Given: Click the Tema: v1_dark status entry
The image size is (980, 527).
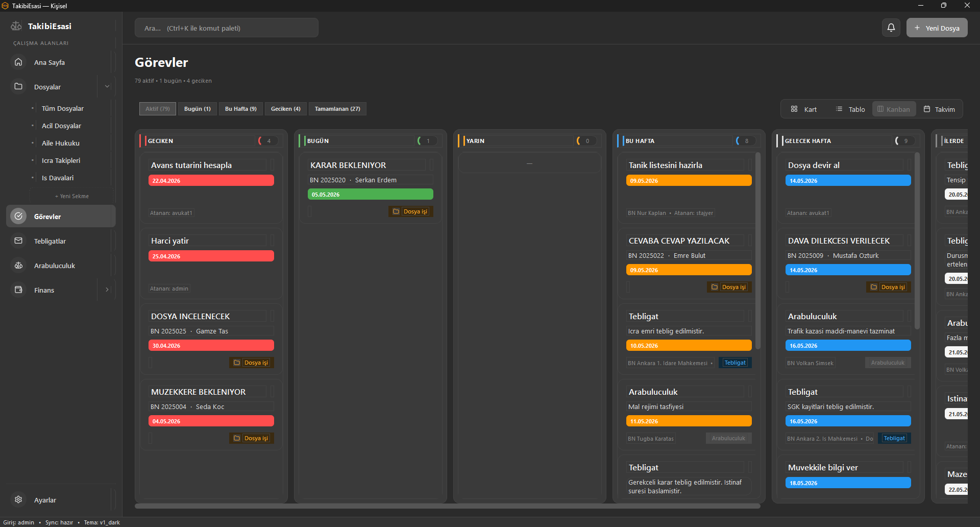Looking at the screenshot, I should (102, 522).
